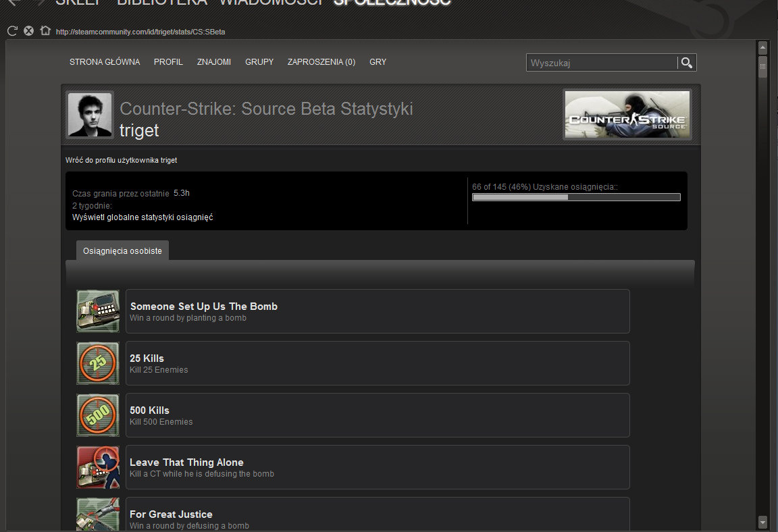Open the STRONA GŁÓWNA menu item
This screenshot has width=778, height=532.
pos(105,62)
